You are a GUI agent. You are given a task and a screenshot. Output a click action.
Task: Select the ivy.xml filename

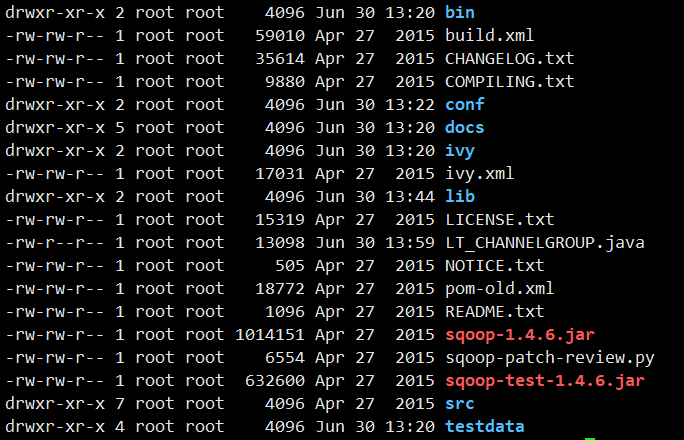tap(479, 174)
